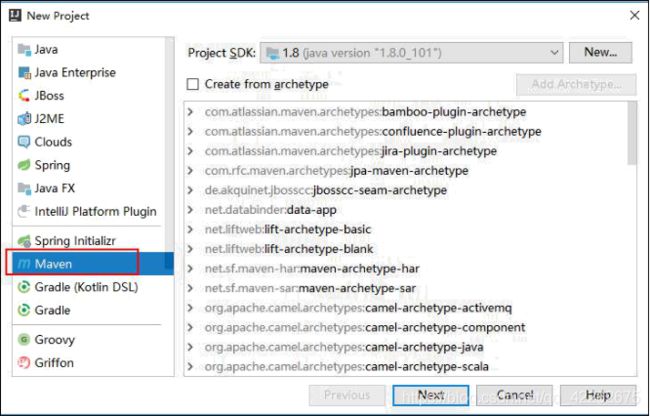Expand maven-archetype-har node

[190, 268]
